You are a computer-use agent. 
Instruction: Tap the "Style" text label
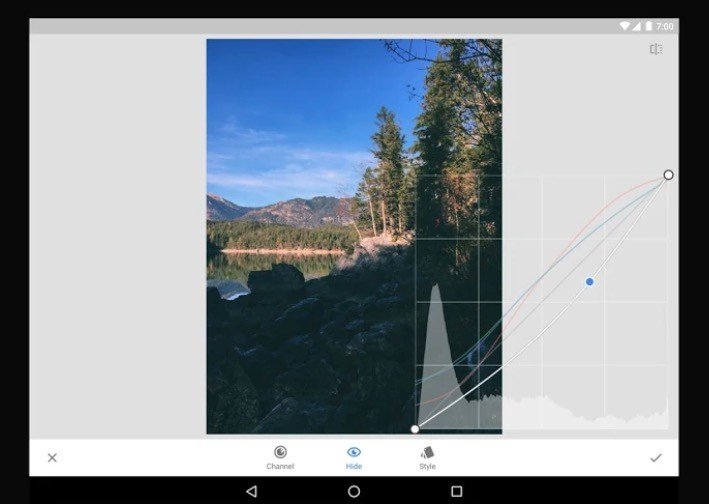[x=427, y=467]
